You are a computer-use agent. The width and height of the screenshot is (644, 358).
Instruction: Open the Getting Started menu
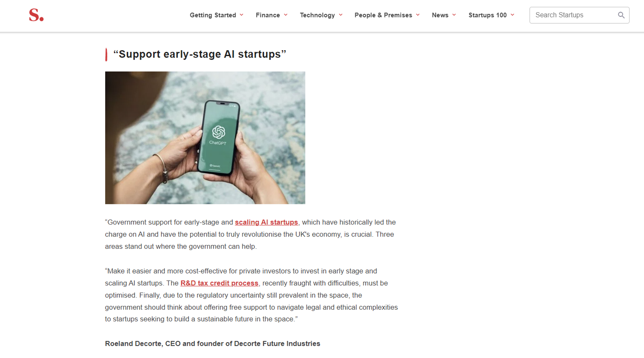[x=213, y=15]
